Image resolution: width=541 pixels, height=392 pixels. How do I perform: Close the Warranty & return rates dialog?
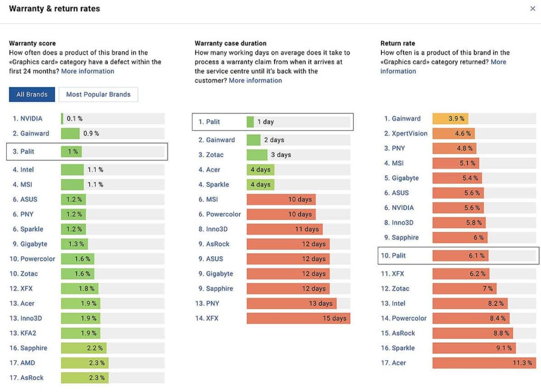[533, 8]
